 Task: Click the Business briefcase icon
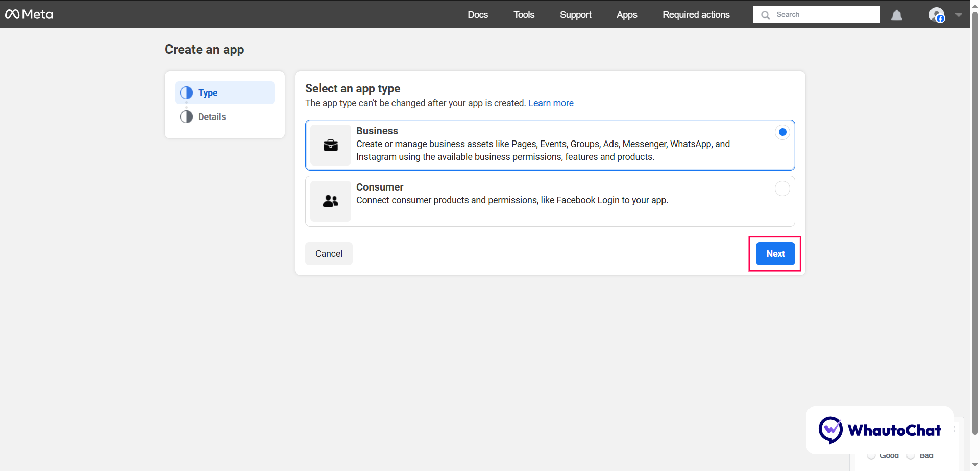pos(330,145)
